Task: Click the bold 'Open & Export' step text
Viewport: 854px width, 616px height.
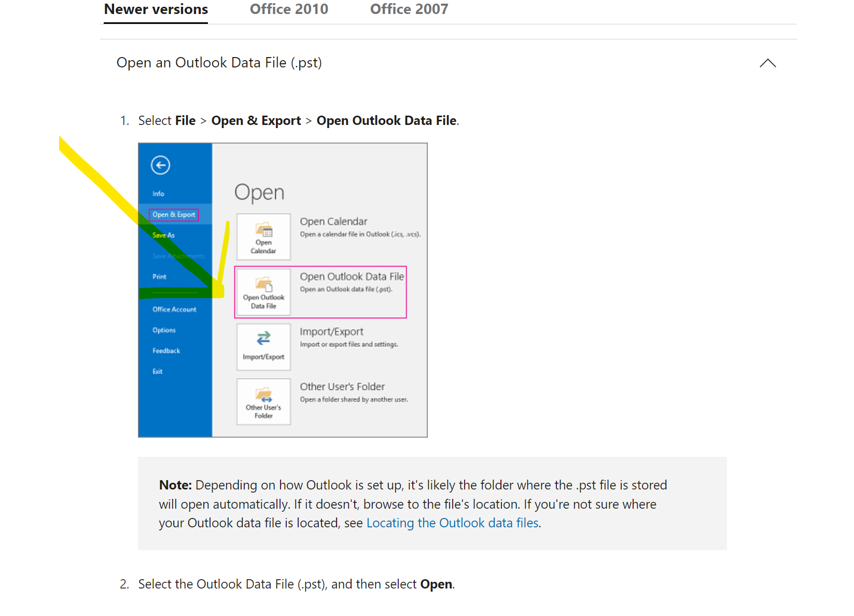Action: pos(256,121)
